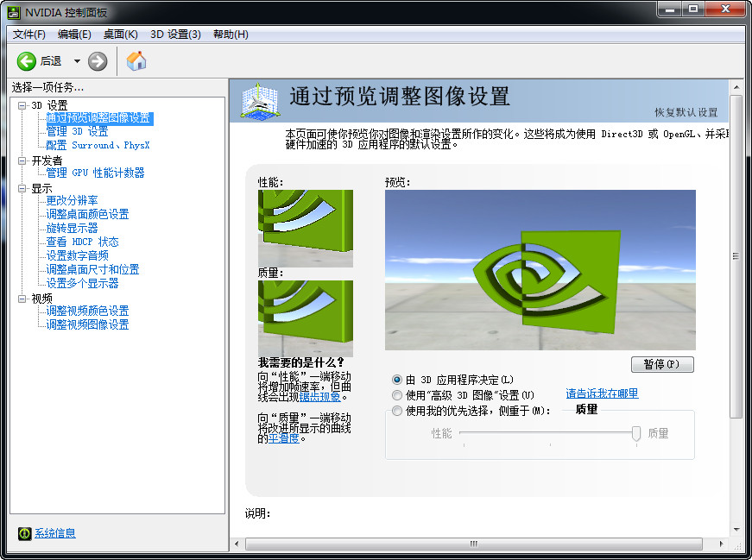This screenshot has width=752, height=560.
Task: Open 调整桌面颜色设置 page
Action: point(87,214)
